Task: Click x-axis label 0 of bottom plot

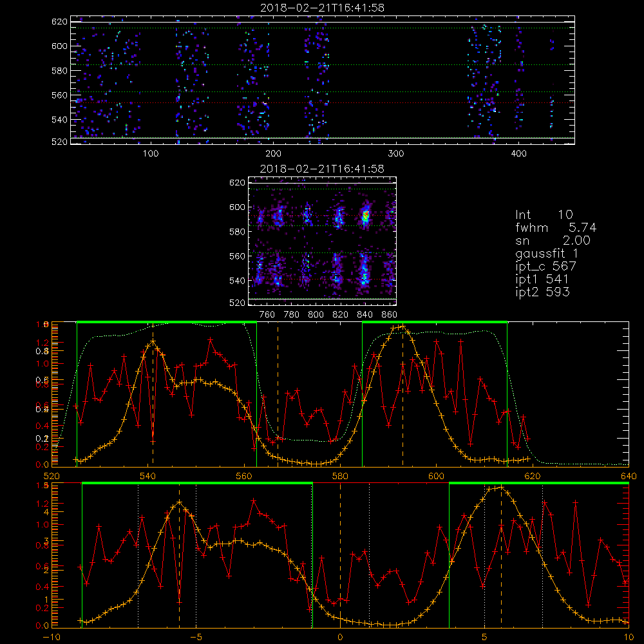Action: [340, 638]
